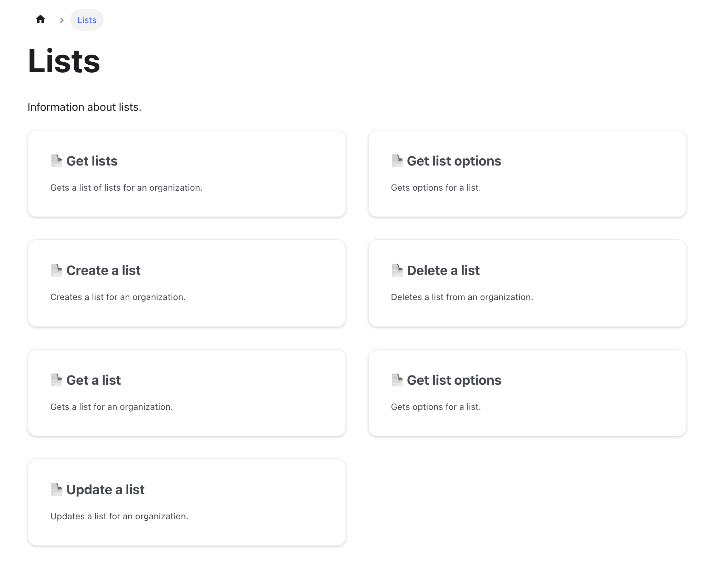Select the Lists breadcrumb item

(87, 20)
